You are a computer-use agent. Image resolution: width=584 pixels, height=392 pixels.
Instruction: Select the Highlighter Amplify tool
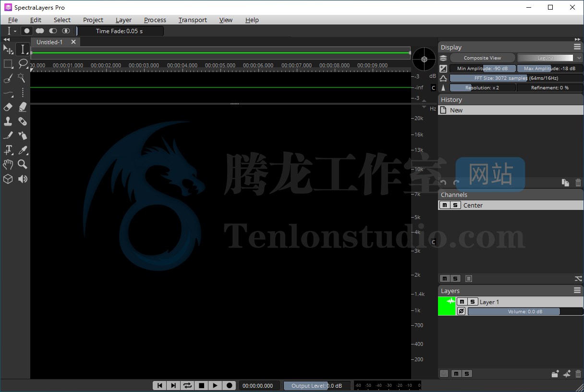(23, 107)
